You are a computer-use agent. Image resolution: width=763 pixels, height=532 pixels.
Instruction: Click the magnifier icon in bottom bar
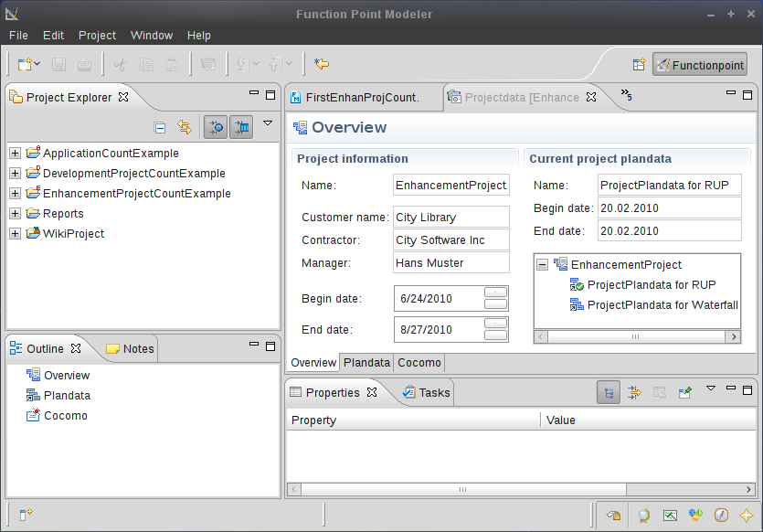coord(644,515)
